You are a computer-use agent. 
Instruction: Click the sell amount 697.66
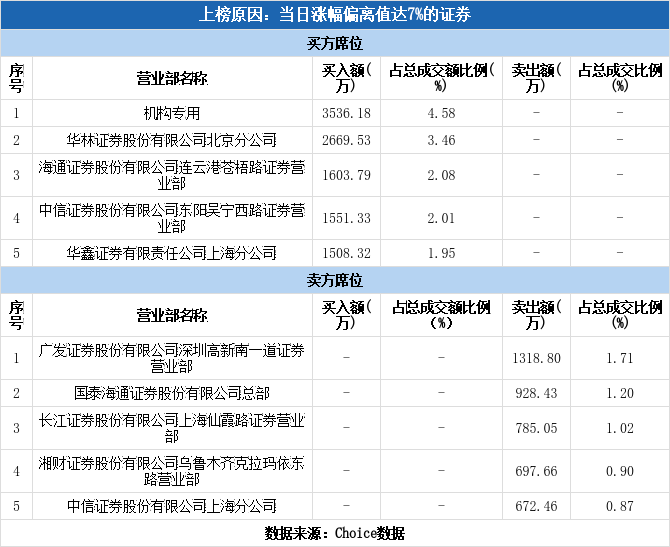(536, 471)
